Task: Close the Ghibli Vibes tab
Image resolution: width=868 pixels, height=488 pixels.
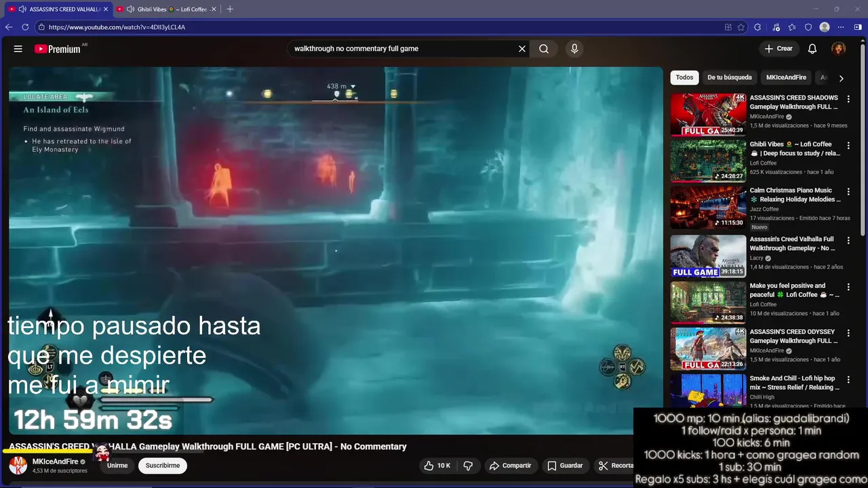Action: tap(214, 9)
